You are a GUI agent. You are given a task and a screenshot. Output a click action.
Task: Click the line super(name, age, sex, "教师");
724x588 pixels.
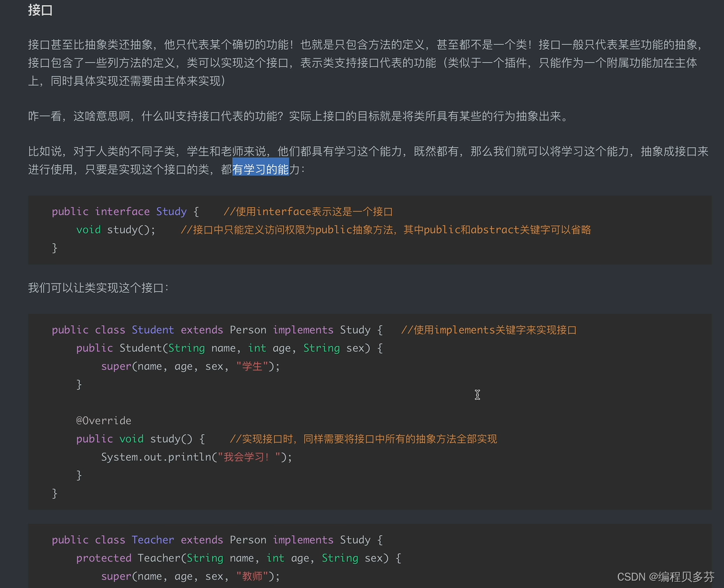[x=191, y=577]
